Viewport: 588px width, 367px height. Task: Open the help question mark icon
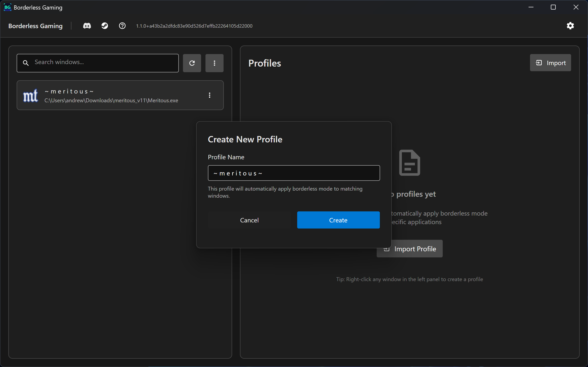(x=122, y=26)
